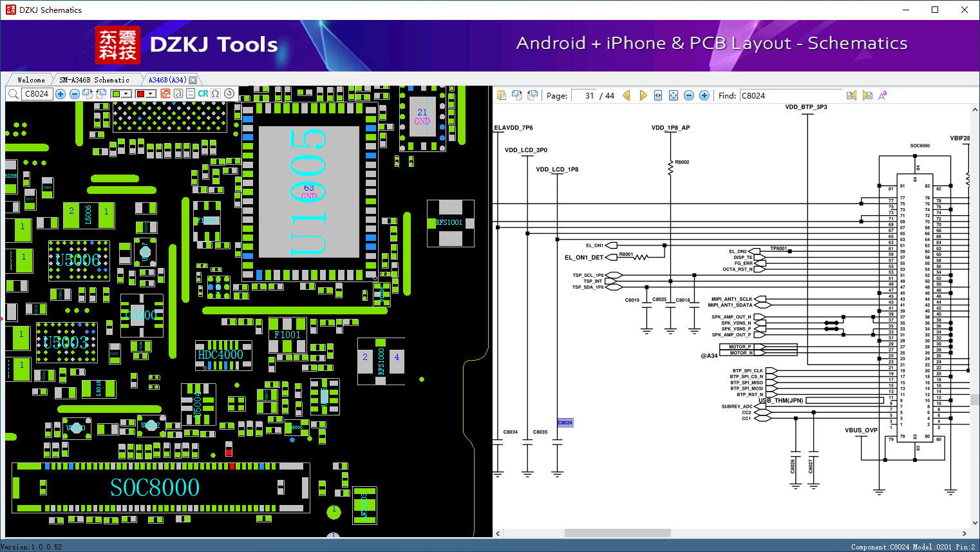Click the L5006 inductor on PCB
The image size is (980, 552).
point(89,215)
